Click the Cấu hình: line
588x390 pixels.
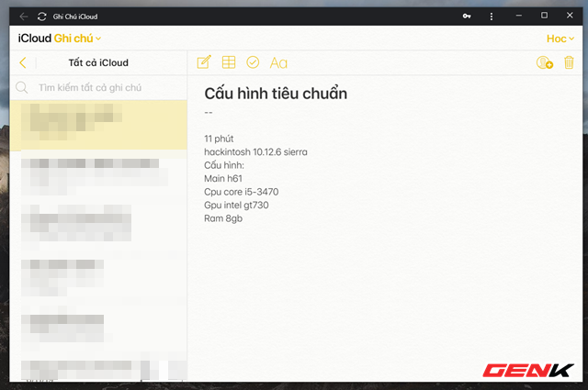click(x=224, y=165)
